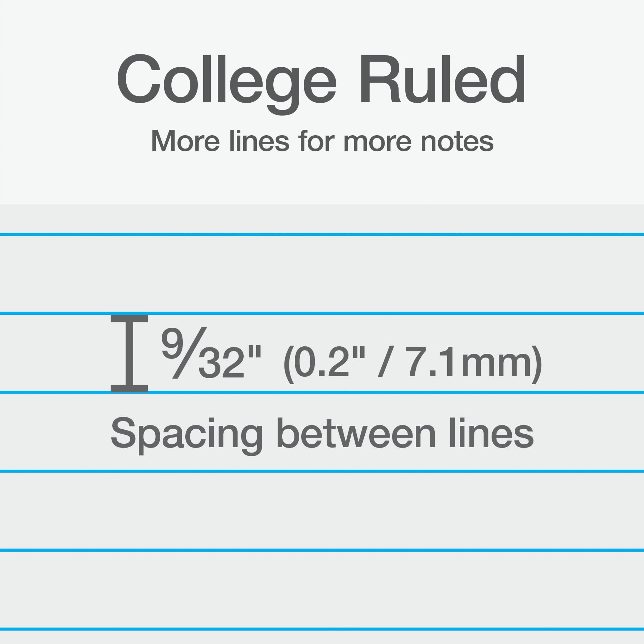Click the I-beam spacing measurement icon
The image size is (644, 644).
pos(129,353)
